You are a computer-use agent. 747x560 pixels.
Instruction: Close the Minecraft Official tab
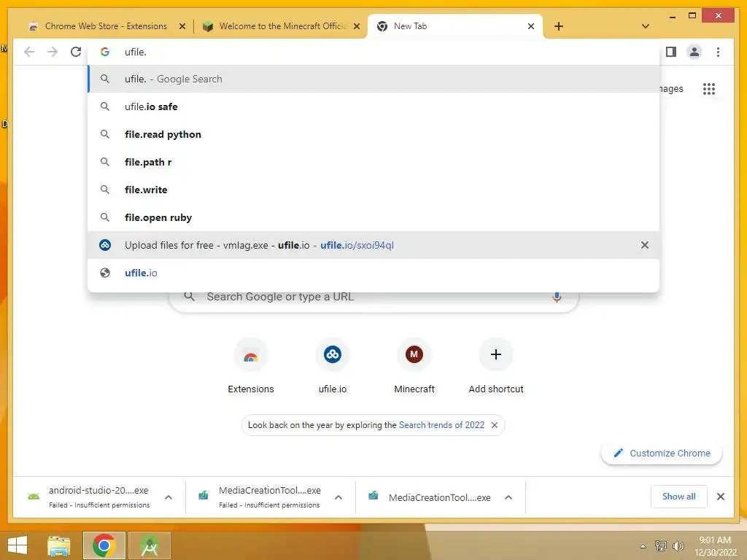pyautogui.click(x=356, y=26)
